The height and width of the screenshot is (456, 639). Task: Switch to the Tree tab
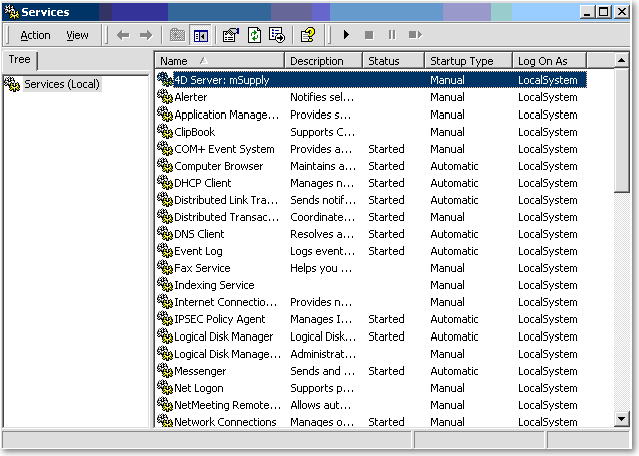19,60
